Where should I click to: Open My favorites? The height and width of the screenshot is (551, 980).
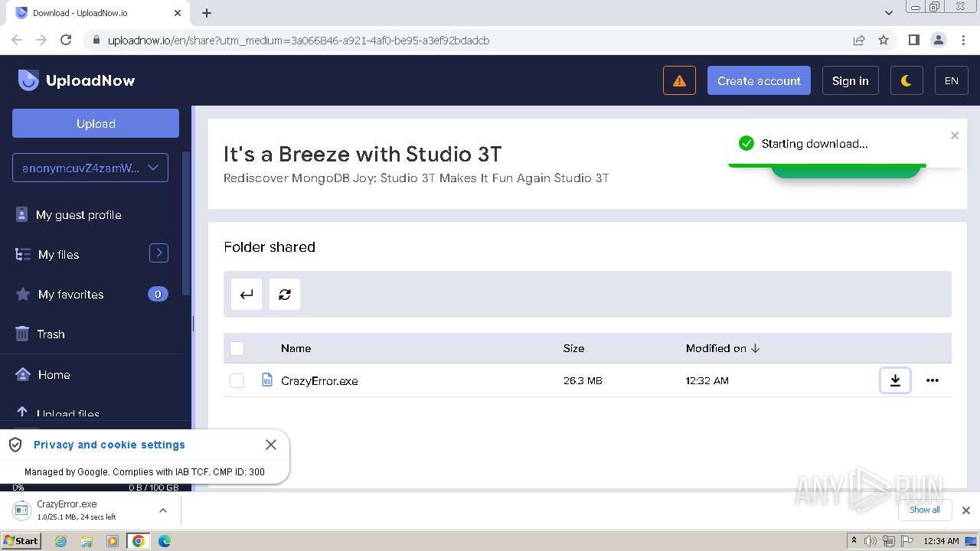pos(70,295)
